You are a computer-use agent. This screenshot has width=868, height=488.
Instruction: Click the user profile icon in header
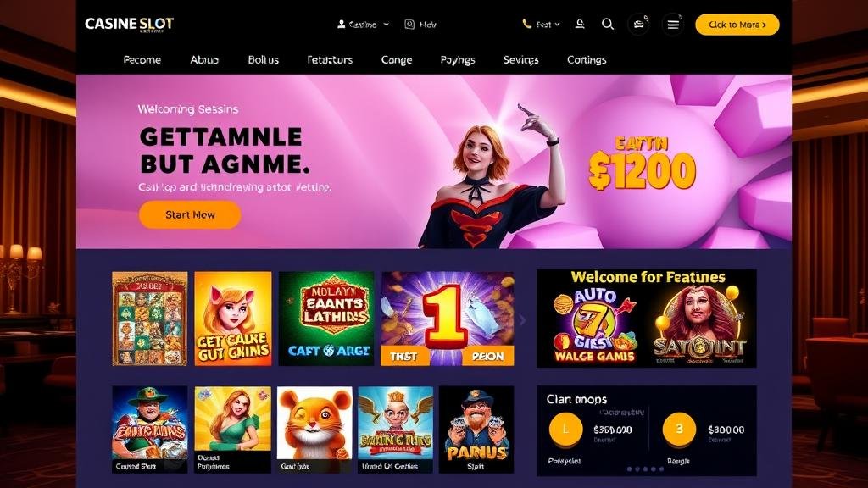pos(341,25)
